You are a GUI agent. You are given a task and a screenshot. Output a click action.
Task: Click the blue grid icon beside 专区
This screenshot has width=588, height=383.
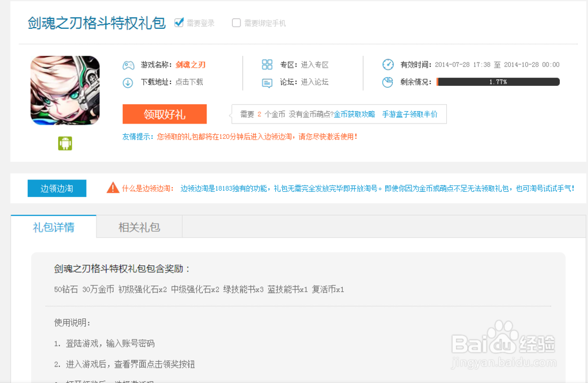[266, 65]
